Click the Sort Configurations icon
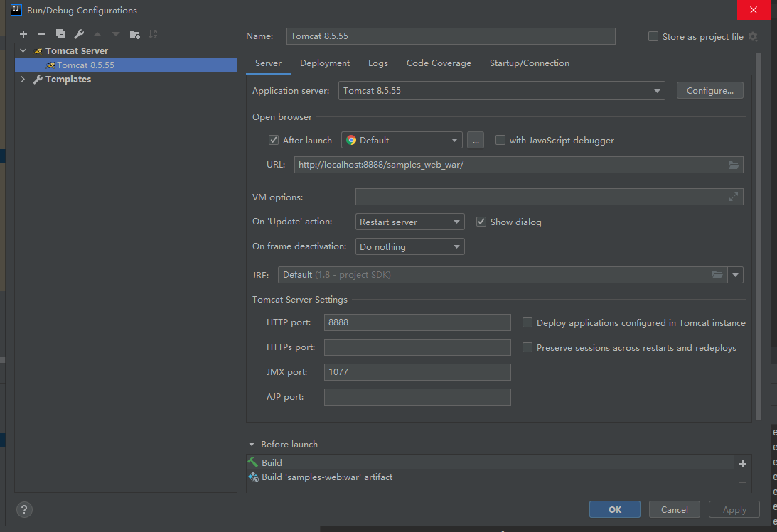The width and height of the screenshot is (777, 532). point(153,34)
